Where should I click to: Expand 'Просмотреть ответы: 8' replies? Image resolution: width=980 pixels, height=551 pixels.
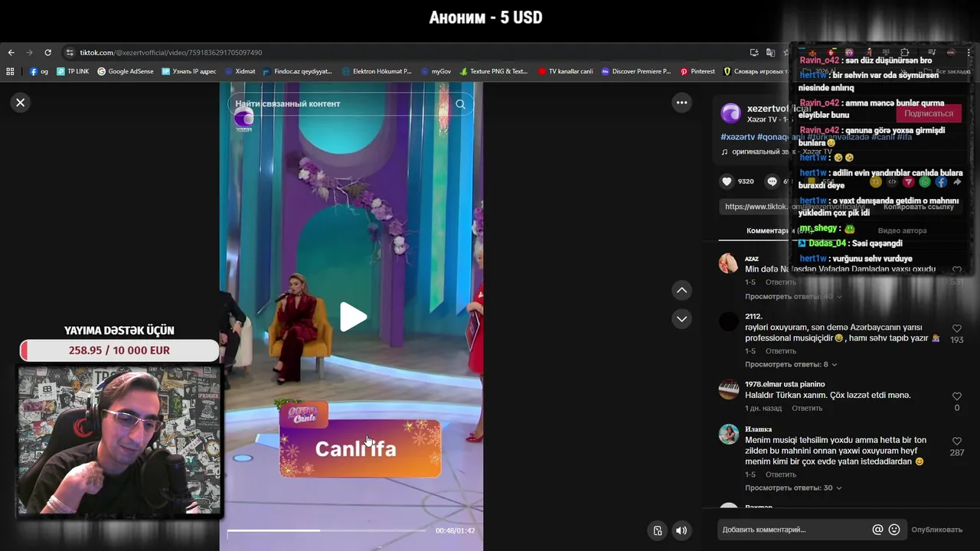tap(791, 364)
